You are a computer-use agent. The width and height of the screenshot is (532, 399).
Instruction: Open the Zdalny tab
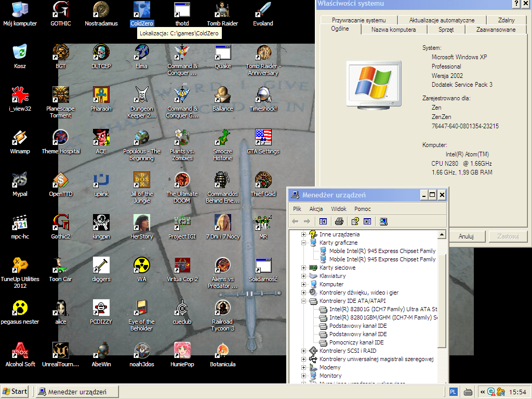506,20
